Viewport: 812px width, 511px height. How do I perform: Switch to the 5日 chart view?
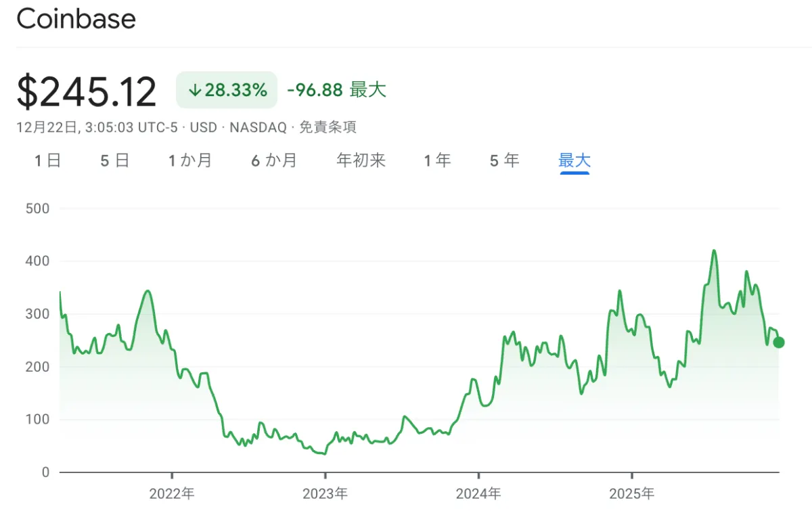[x=114, y=160]
